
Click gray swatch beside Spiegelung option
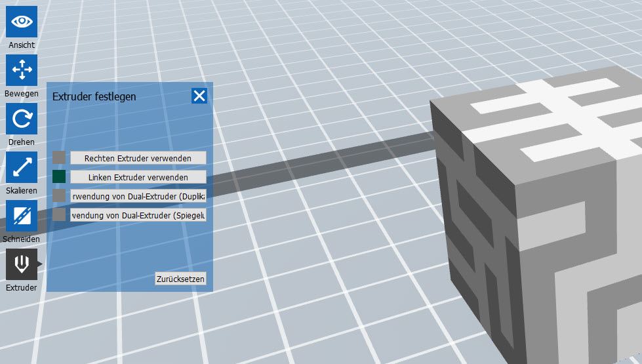59,214
